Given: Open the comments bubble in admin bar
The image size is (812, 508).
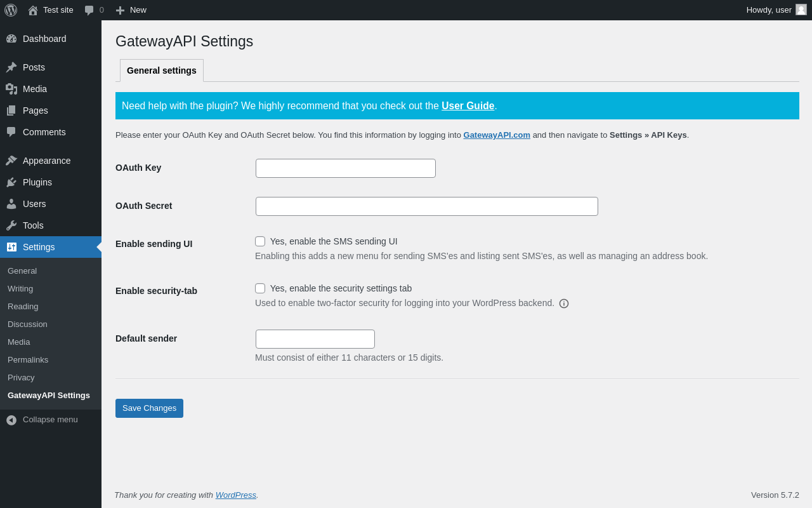Looking at the screenshot, I should pyautogui.click(x=89, y=10).
